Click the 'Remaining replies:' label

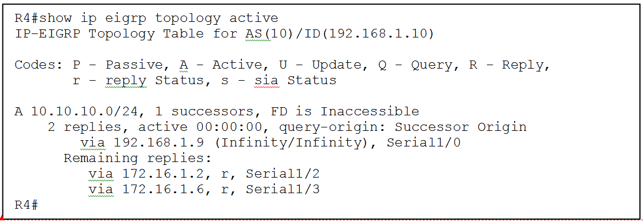(137, 159)
